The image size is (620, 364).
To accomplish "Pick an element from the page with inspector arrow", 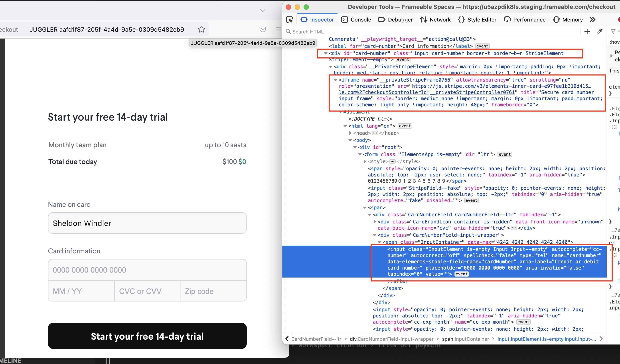I will point(289,20).
